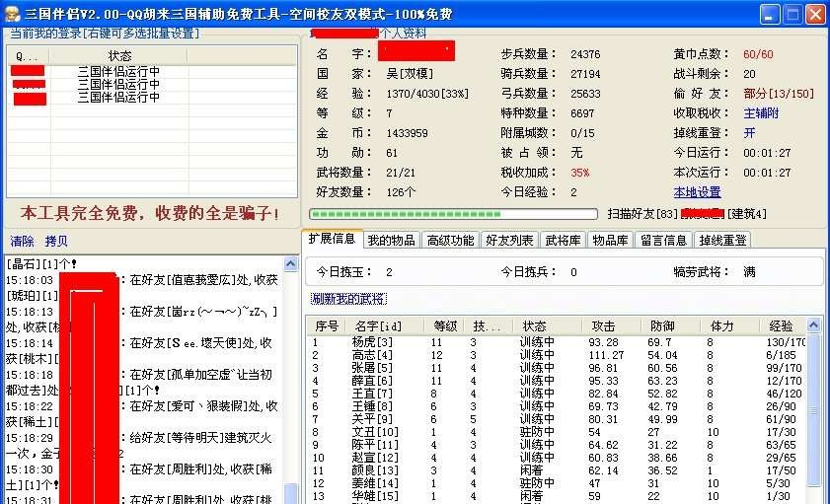This screenshot has width=830, height=504.
Task: Click 主辅附 tax collection setting
Action: point(761,113)
